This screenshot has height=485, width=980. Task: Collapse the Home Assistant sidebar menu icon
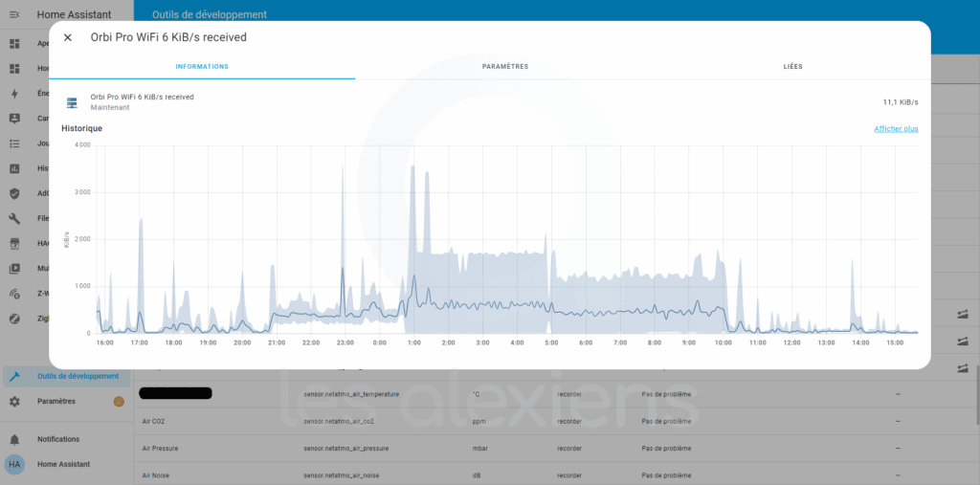15,14
